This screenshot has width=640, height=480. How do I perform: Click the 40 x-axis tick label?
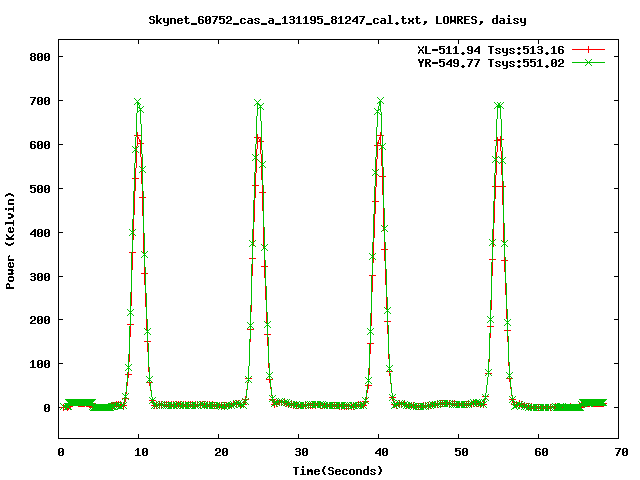click(x=381, y=452)
